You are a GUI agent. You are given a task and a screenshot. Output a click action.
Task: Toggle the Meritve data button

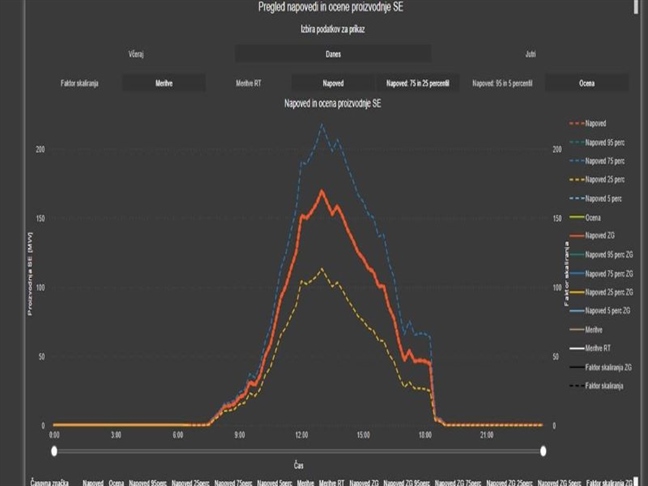click(164, 83)
